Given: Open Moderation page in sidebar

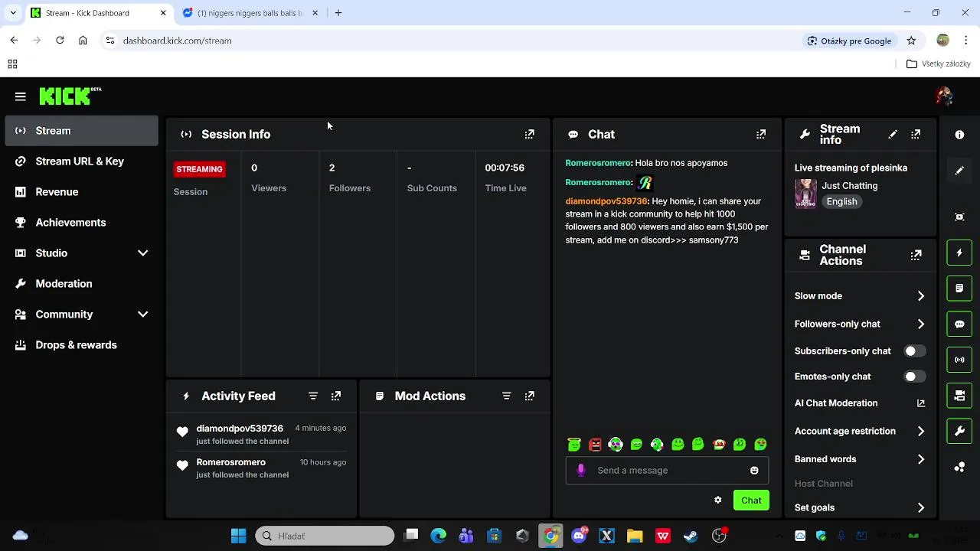Looking at the screenshot, I should pos(81,284).
